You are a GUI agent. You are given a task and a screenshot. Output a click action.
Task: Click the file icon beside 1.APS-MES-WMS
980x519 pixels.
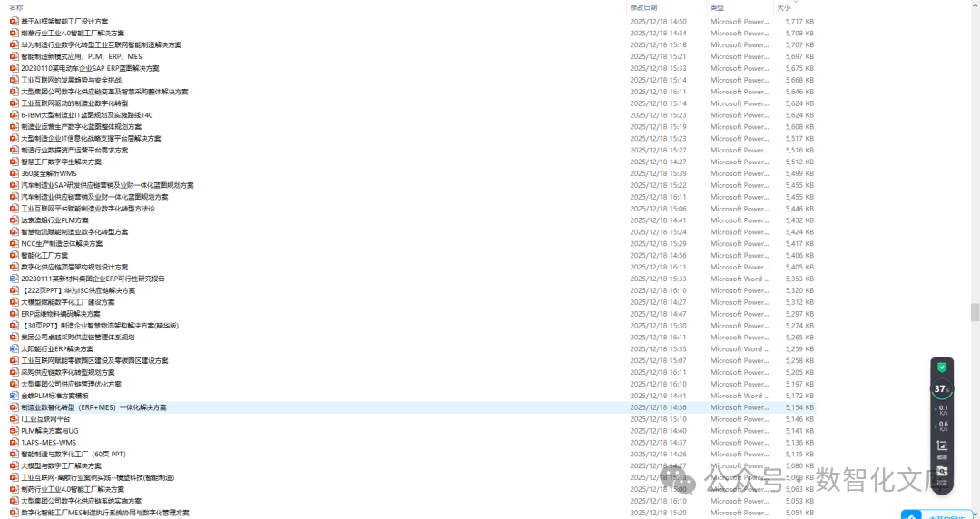(x=15, y=443)
